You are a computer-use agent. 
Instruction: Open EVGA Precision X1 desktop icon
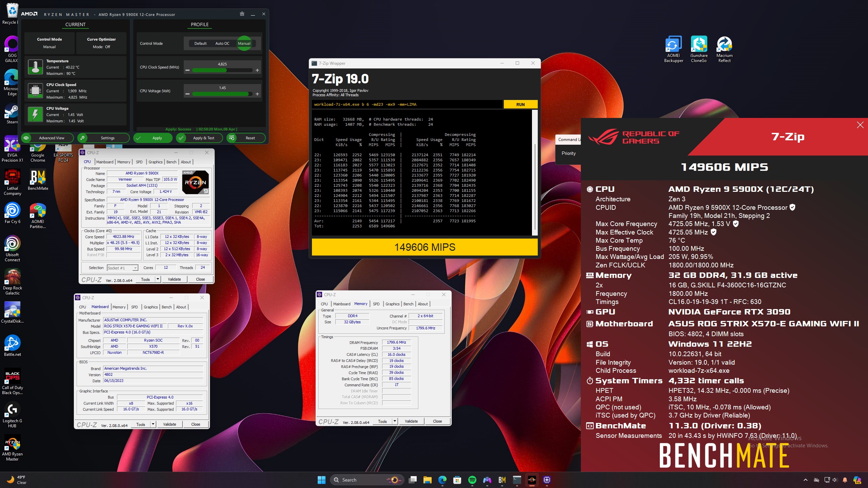click(x=12, y=149)
